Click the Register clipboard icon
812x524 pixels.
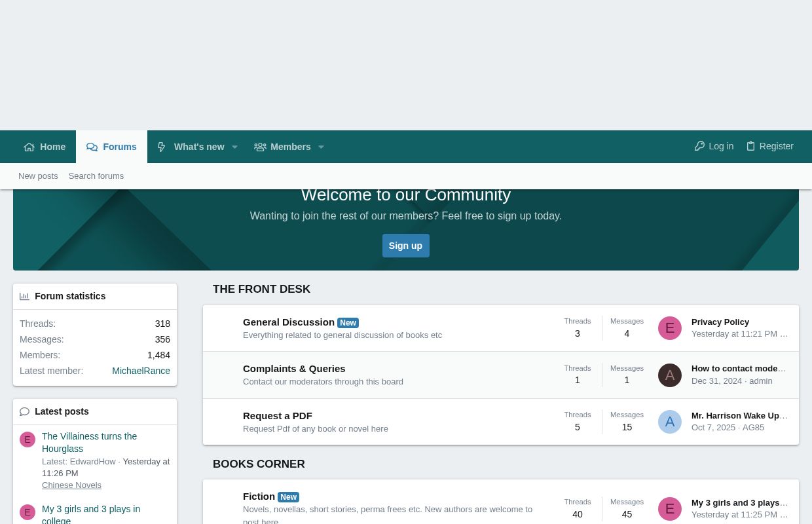[x=750, y=146]
